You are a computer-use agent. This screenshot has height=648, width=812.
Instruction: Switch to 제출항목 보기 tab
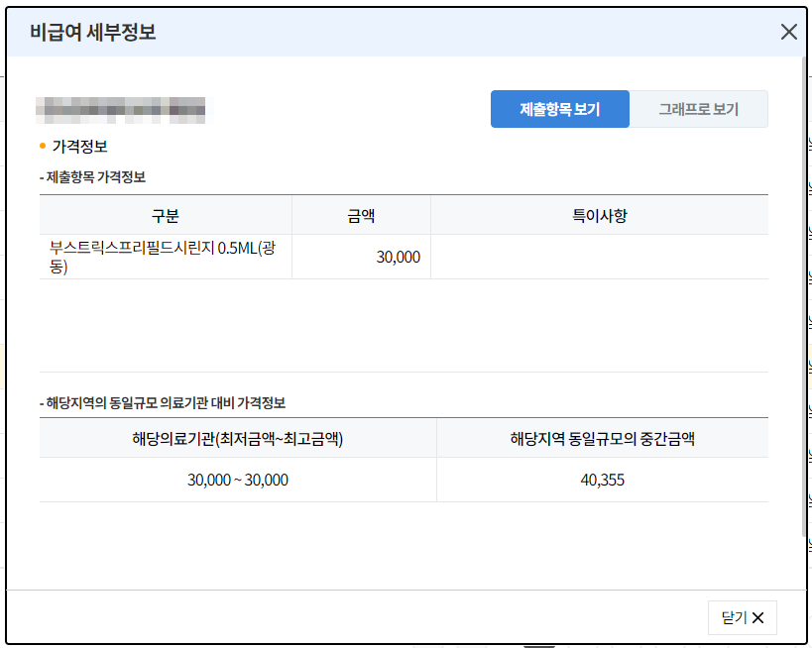[x=560, y=109]
